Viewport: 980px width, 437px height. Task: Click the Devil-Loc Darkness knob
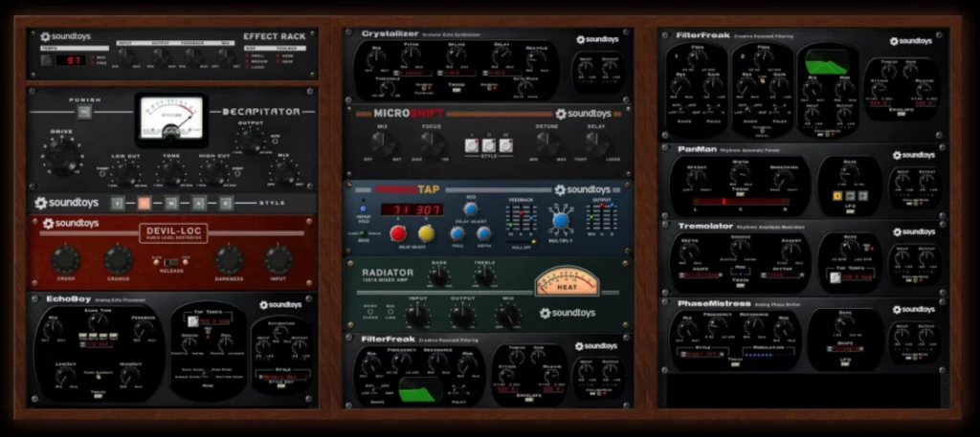(x=229, y=259)
